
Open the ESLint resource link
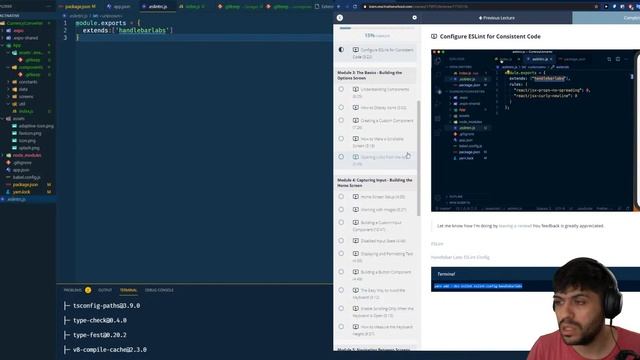pos(437,244)
